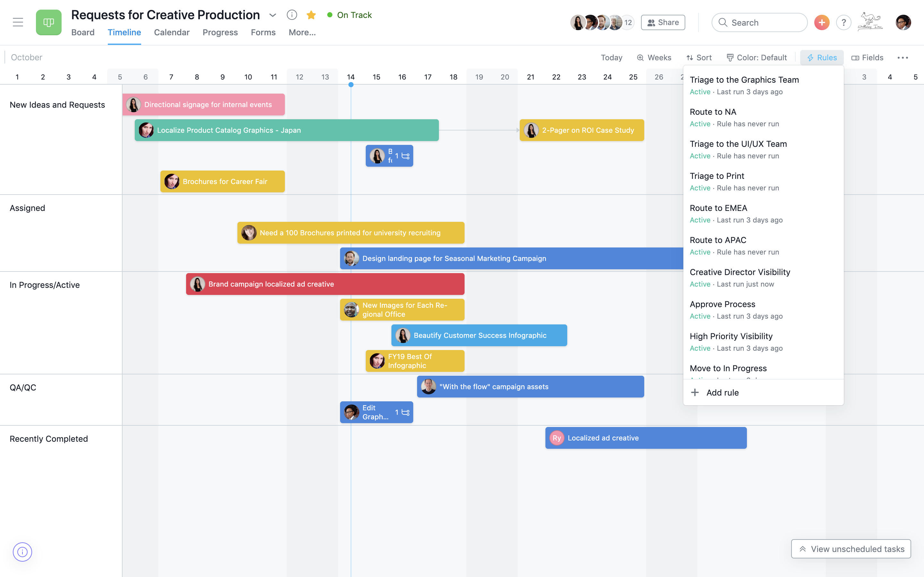Toggle the Weeks view mode
The width and height of the screenshot is (924, 577).
[x=654, y=57]
